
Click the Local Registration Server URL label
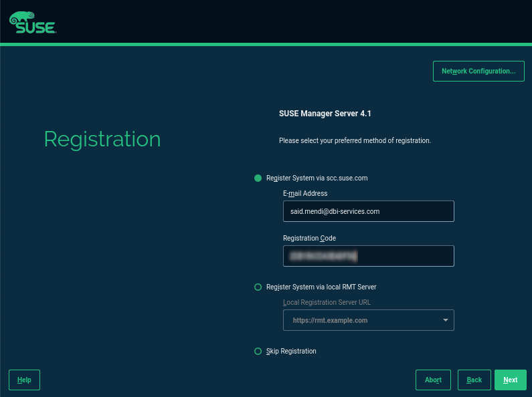tap(327, 302)
